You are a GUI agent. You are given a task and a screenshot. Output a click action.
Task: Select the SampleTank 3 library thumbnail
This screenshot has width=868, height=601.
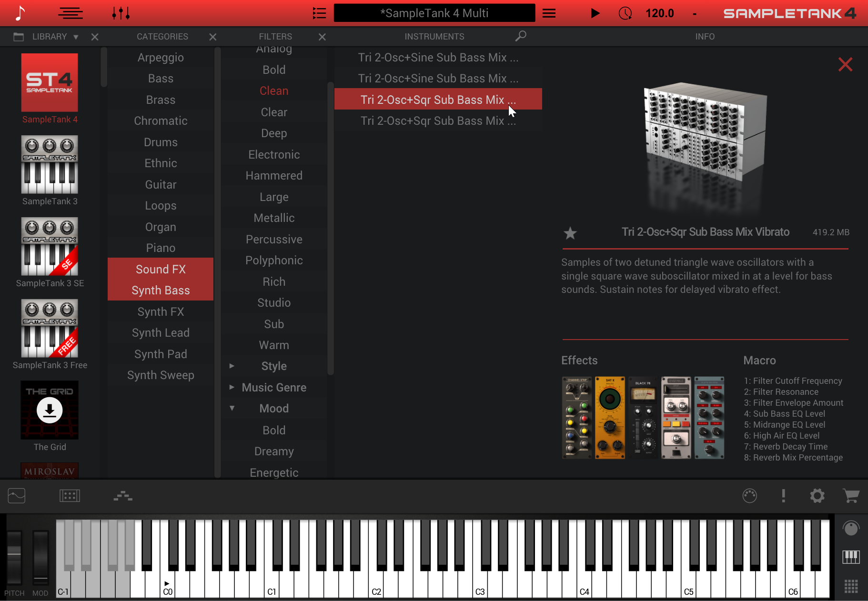click(50, 164)
